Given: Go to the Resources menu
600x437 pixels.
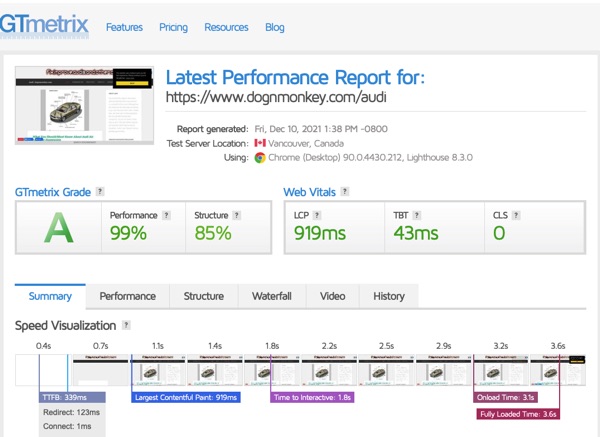Looking at the screenshot, I should tap(226, 27).
